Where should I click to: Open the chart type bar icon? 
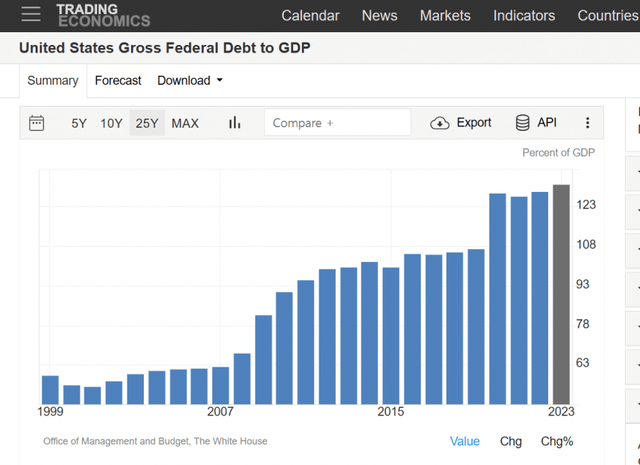click(235, 123)
